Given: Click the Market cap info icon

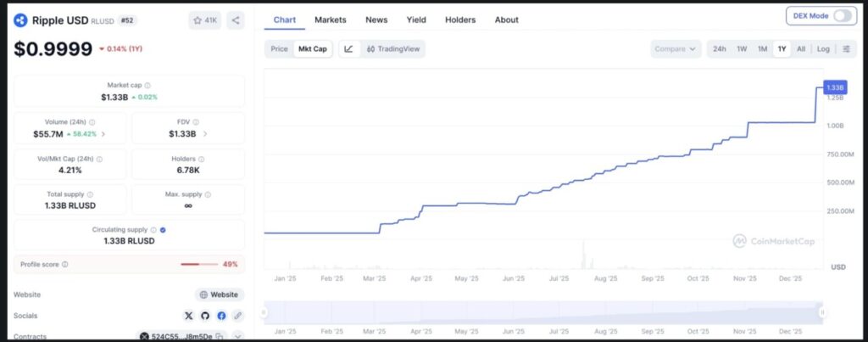Looking at the screenshot, I should coord(147,86).
